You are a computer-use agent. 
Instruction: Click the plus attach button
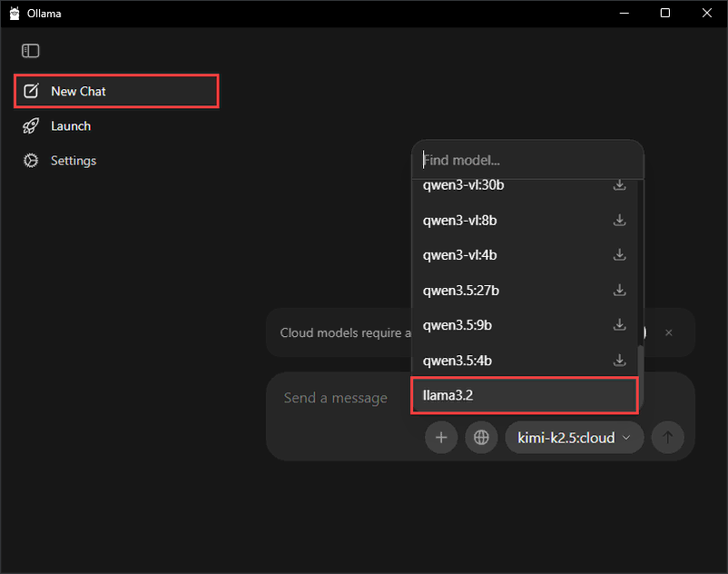(x=441, y=438)
